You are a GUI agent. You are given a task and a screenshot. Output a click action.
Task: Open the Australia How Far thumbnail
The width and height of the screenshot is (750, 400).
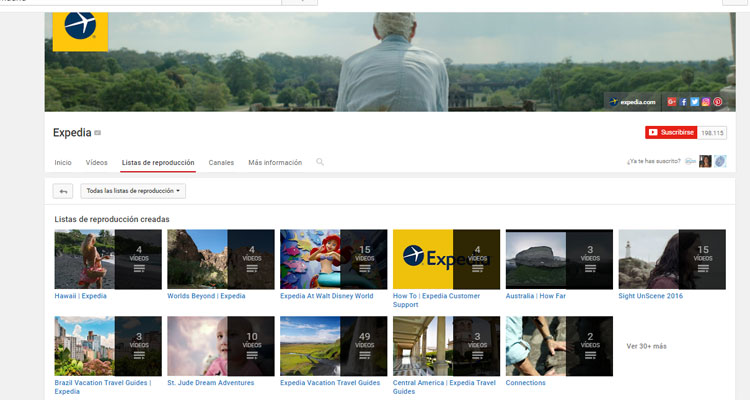[559, 259]
